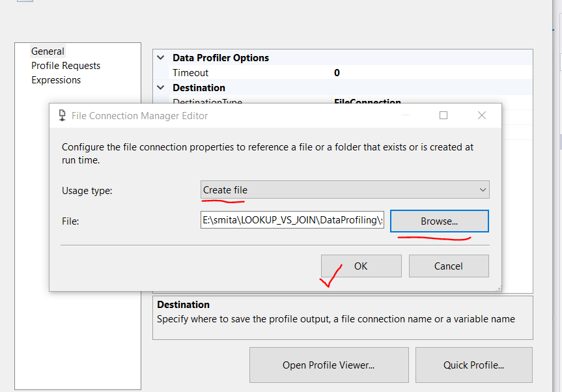The height and width of the screenshot is (392, 562).
Task: Open the Usage type dropdown
Action: (x=483, y=189)
